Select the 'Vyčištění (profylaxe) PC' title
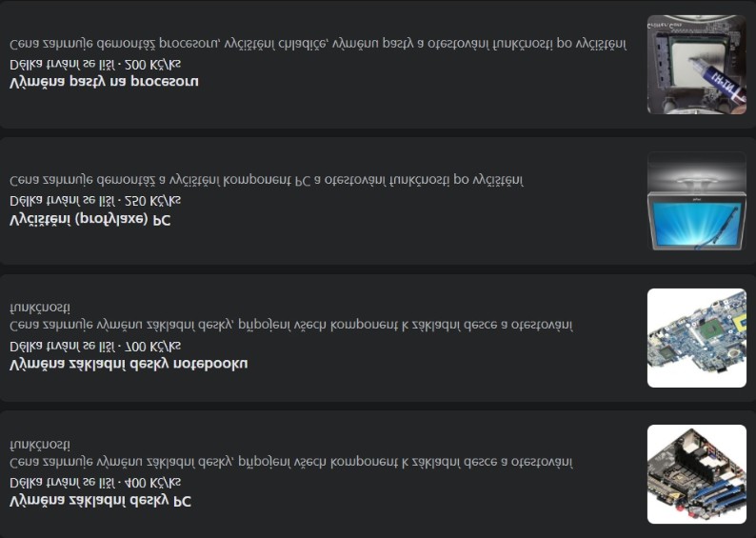The image size is (756, 538). tap(90, 219)
